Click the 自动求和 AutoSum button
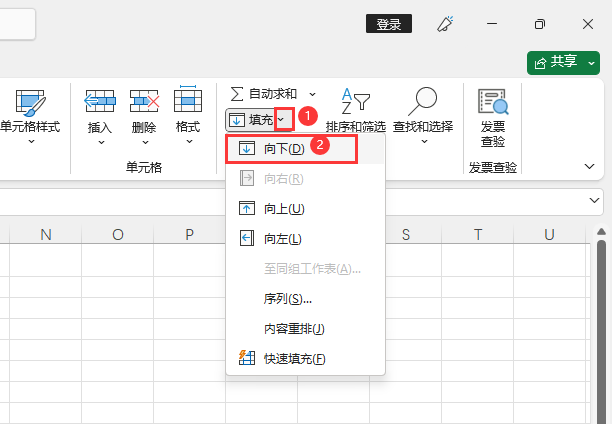The height and width of the screenshot is (424, 612). point(263,94)
